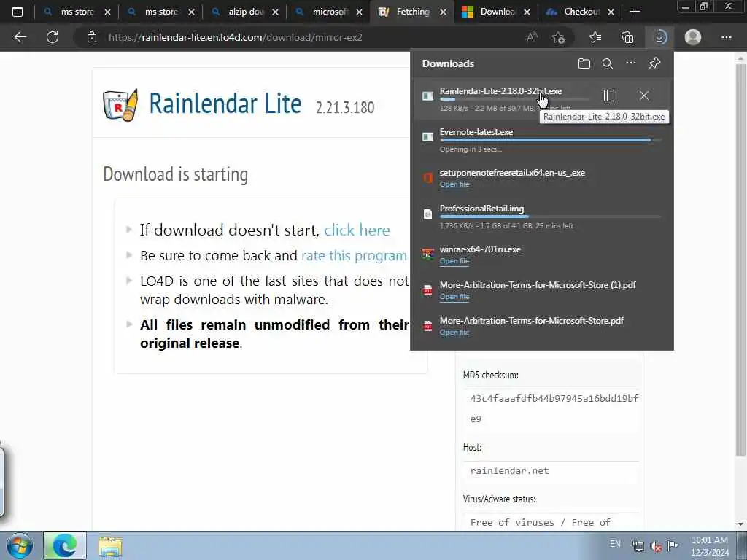Click the OneNote setup file icon
Image resolution: width=747 pixels, height=560 pixels.
[x=427, y=178]
